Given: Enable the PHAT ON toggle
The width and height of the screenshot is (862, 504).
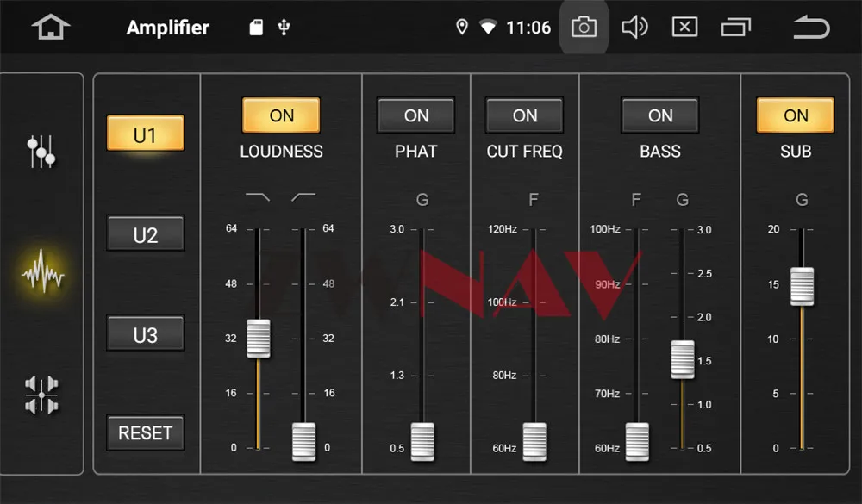Looking at the screenshot, I should click(415, 115).
